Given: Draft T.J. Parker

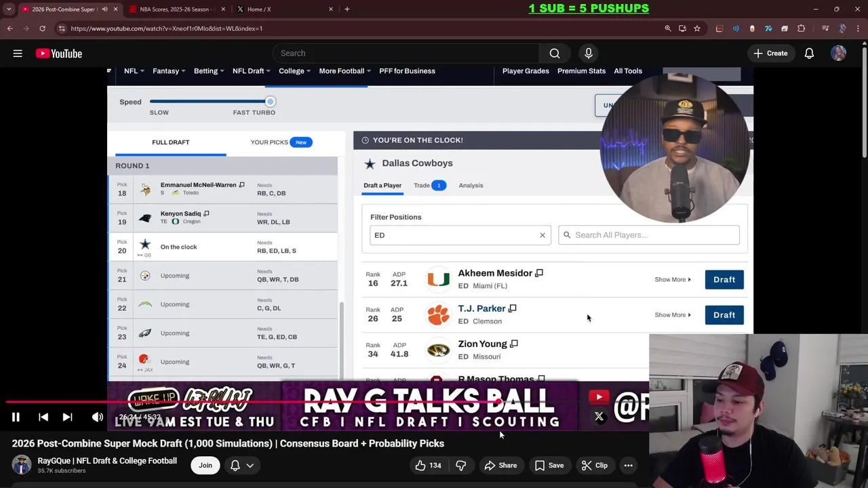Looking at the screenshot, I should pos(724,315).
